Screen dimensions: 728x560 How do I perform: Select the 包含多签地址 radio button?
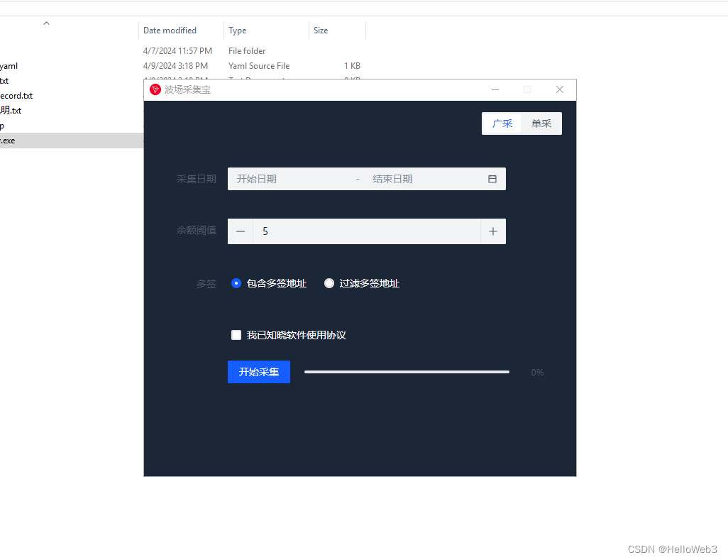pos(236,282)
